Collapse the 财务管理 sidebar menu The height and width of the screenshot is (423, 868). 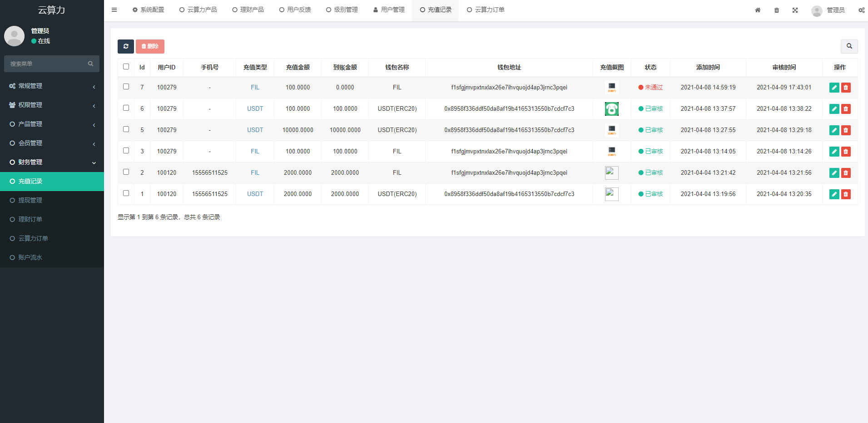pos(52,162)
